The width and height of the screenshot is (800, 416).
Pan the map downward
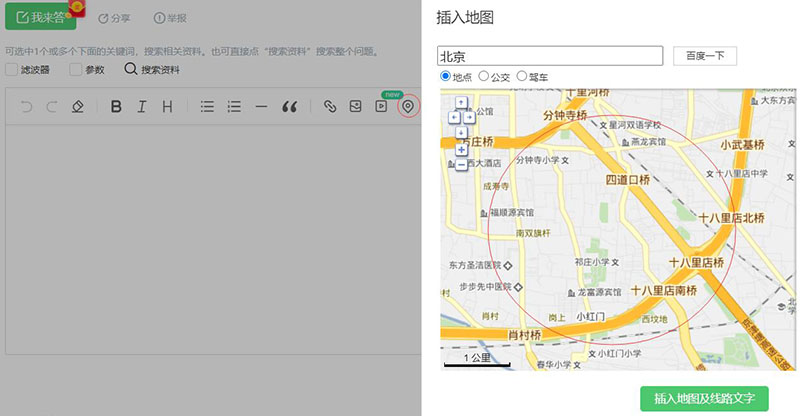[x=461, y=133]
